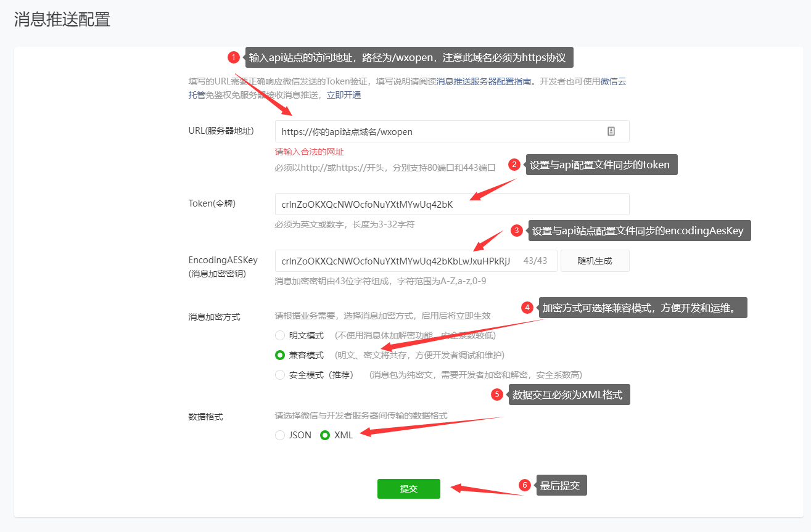The width and height of the screenshot is (811, 532).
Task: Click the 立即开通 link
Action: pos(344,95)
